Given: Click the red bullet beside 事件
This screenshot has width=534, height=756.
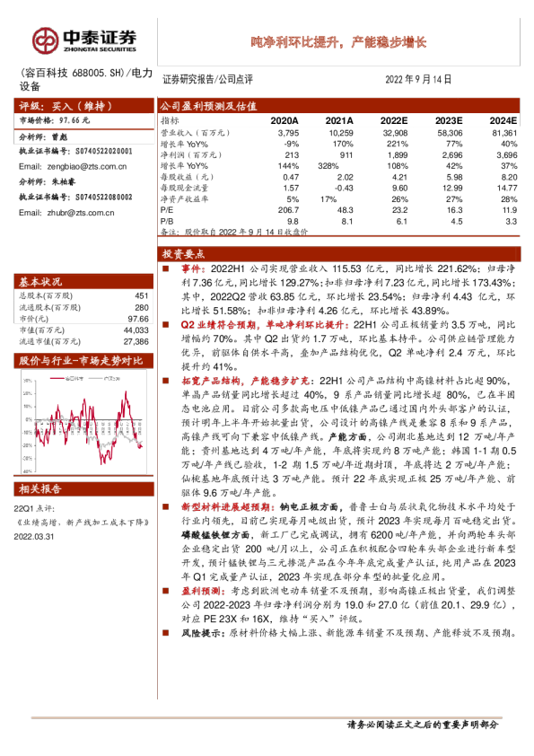Looking at the screenshot, I should click(166, 268).
